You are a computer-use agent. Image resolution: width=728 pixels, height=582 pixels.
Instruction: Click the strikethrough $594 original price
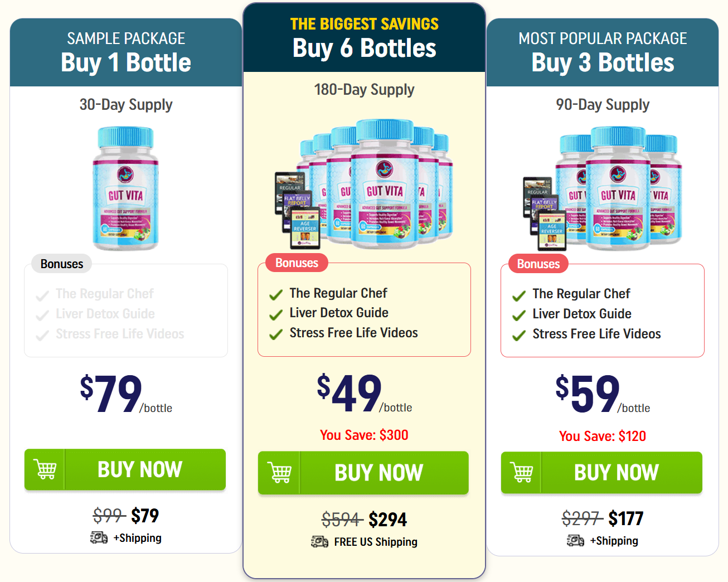coord(341,519)
